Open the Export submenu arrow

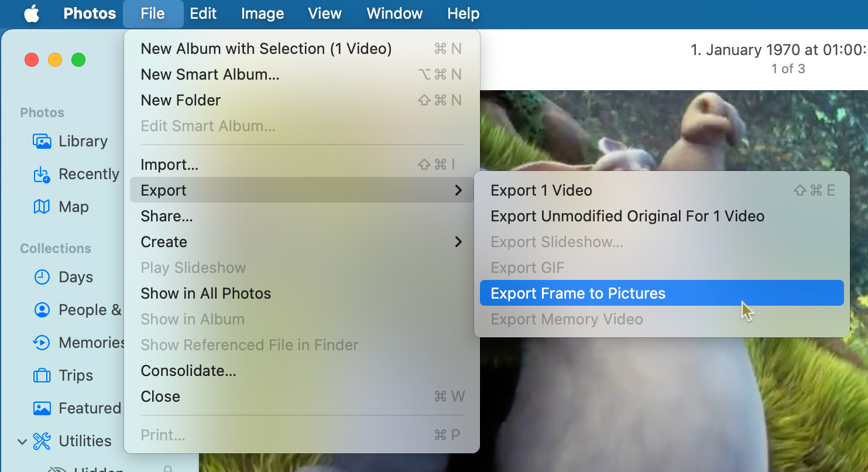pos(458,190)
